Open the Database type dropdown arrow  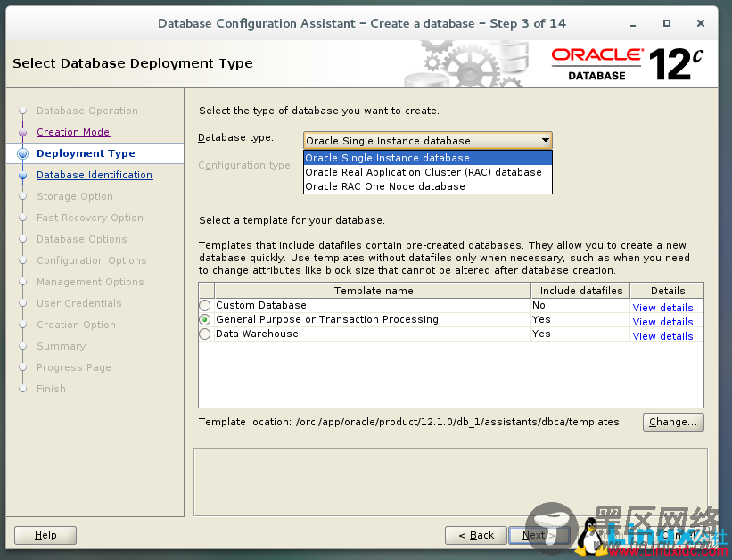pyautogui.click(x=545, y=141)
